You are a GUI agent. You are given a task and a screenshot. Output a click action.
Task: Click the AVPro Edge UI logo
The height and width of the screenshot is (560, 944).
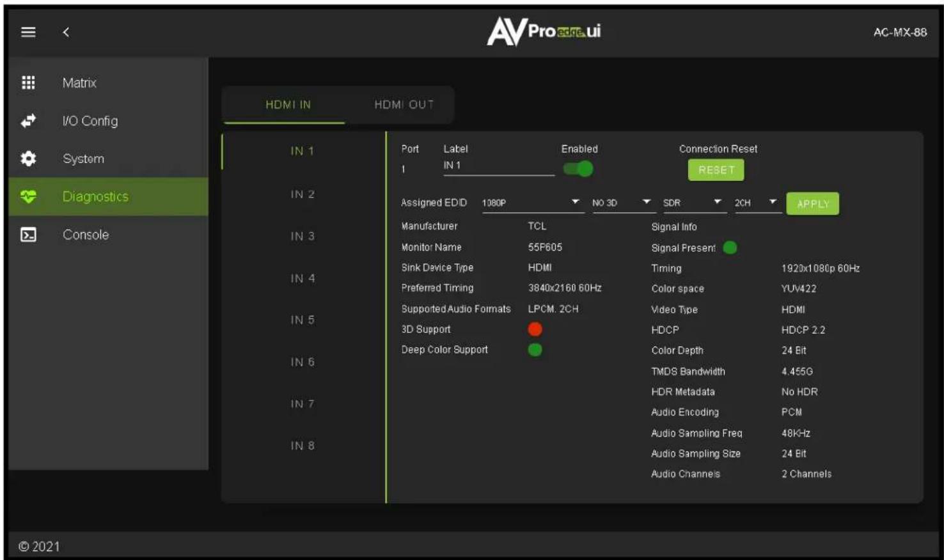point(544,31)
